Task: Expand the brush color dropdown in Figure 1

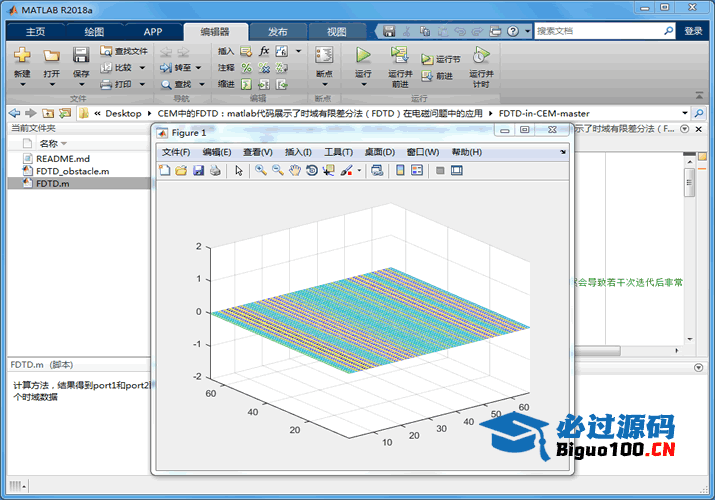Action: (359, 171)
